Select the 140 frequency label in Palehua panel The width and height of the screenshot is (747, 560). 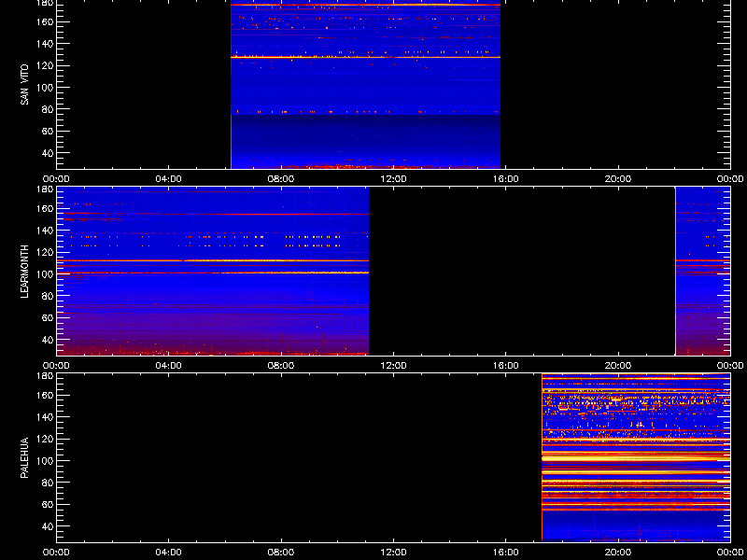[46, 417]
